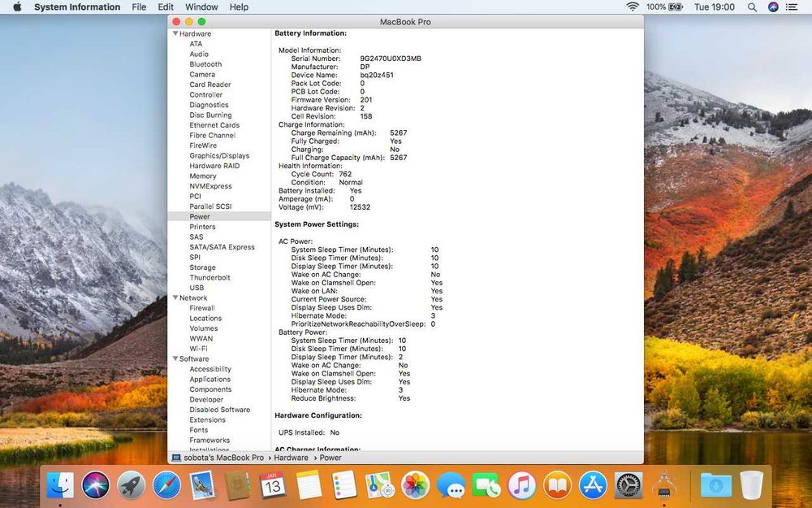Select Audio in the sidebar
812x508 pixels.
199,54
